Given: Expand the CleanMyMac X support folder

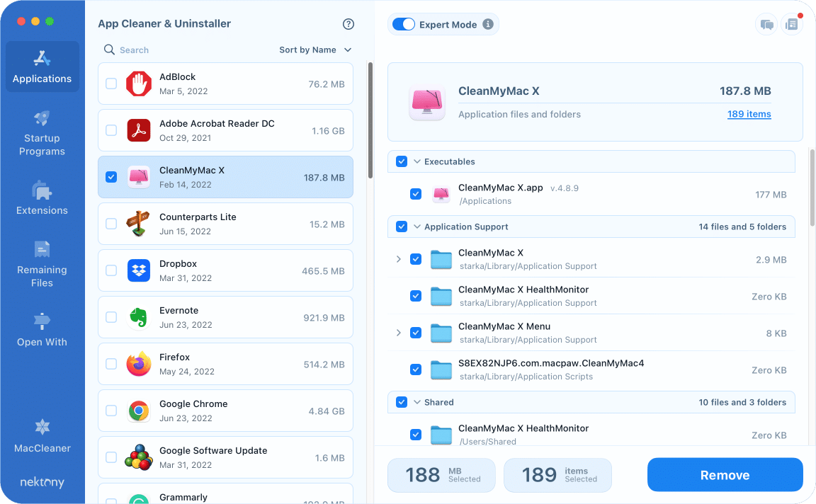Looking at the screenshot, I should tap(399, 259).
